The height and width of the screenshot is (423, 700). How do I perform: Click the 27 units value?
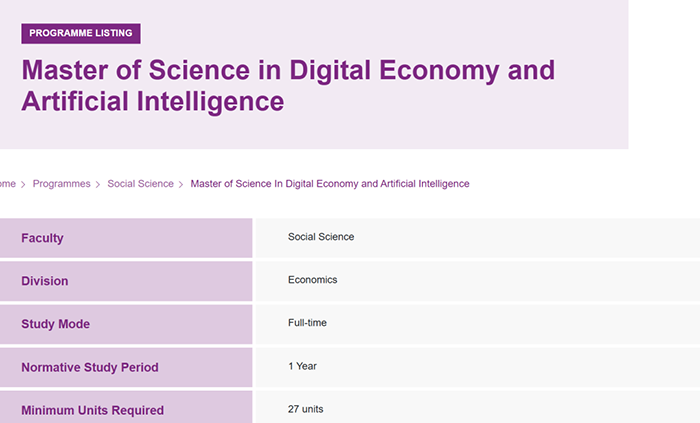[x=305, y=409]
